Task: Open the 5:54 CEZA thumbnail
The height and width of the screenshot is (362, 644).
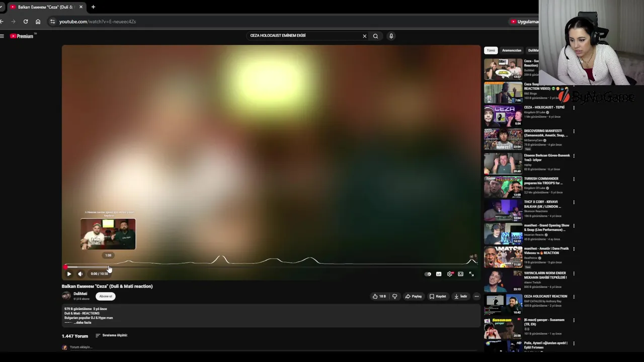Action: (503, 116)
